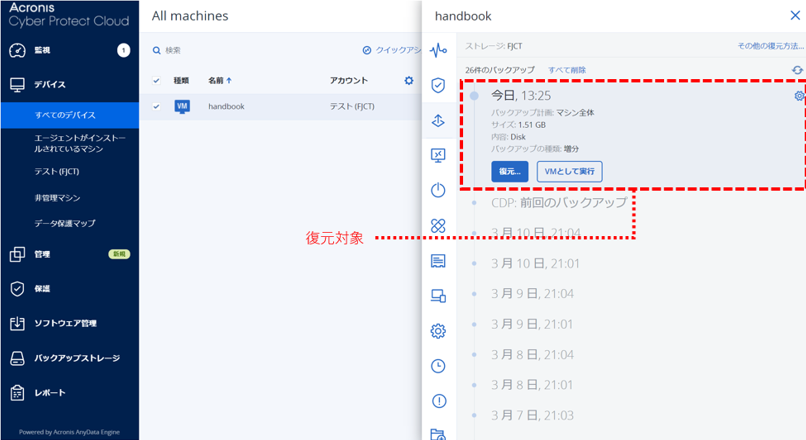Click the power icon in side panel
This screenshot has width=806, height=440.
[437, 190]
